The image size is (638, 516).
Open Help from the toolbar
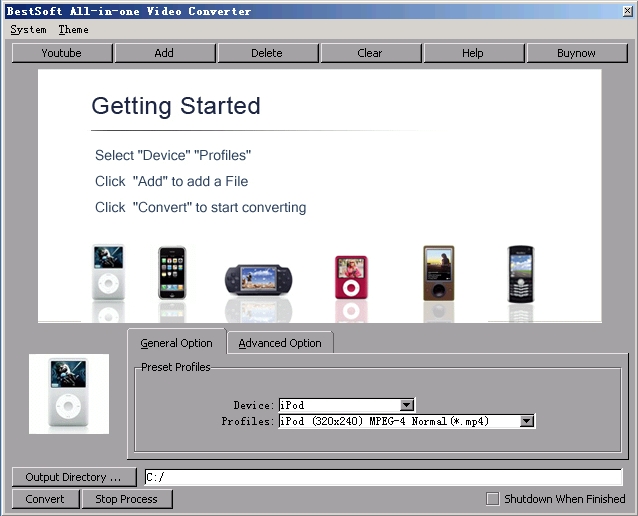click(x=474, y=53)
